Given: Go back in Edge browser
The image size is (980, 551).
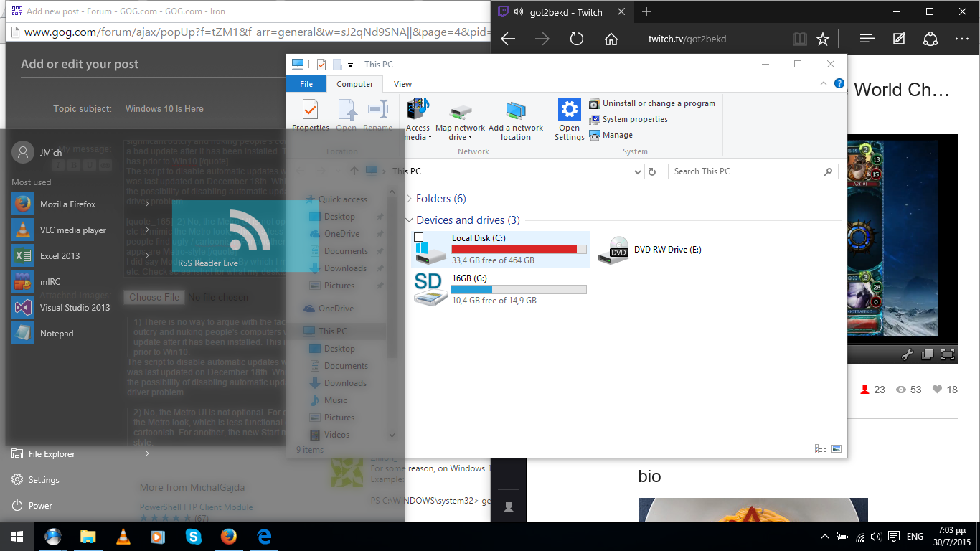Looking at the screenshot, I should 508,39.
